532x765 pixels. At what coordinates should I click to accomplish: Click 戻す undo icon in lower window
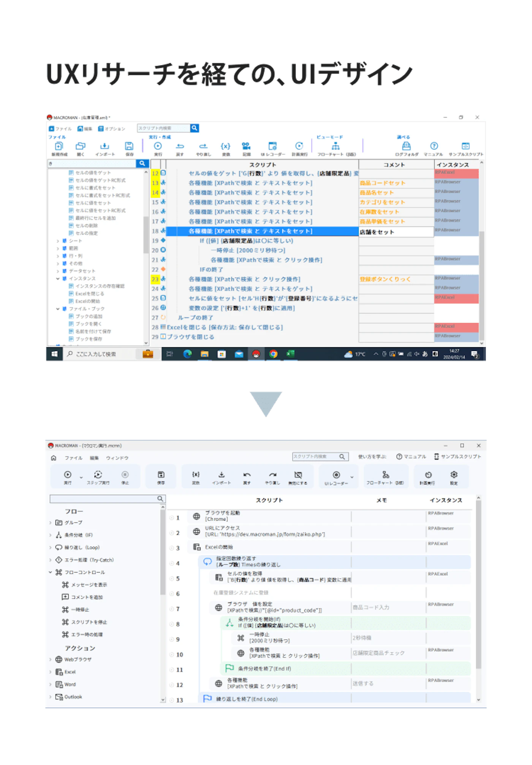(x=247, y=475)
